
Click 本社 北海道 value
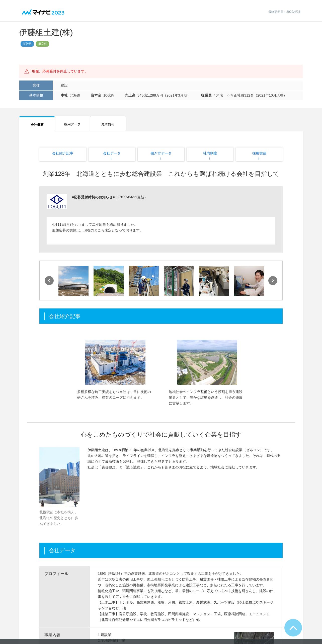click(70, 95)
